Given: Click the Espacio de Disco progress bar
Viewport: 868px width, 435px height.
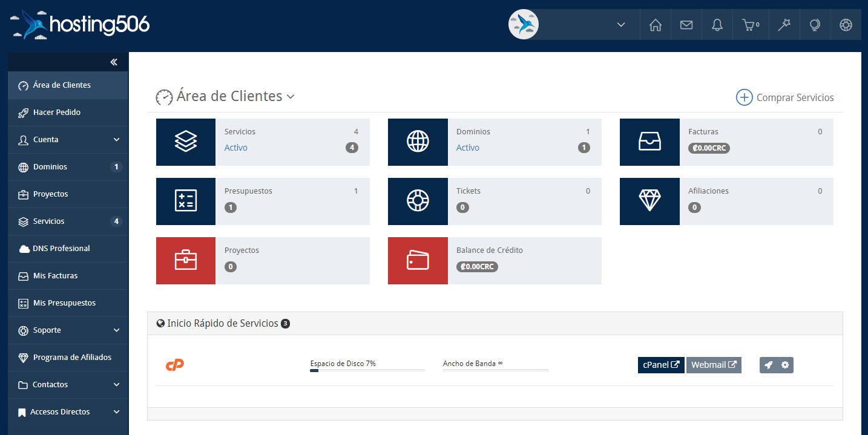Looking at the screenshot, I should [367, 370].
